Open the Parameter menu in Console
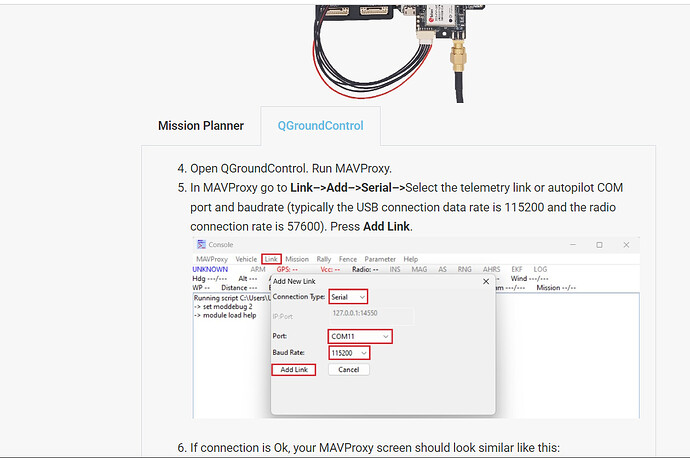This screenshot has height=458, width=690. coord(380,259)
